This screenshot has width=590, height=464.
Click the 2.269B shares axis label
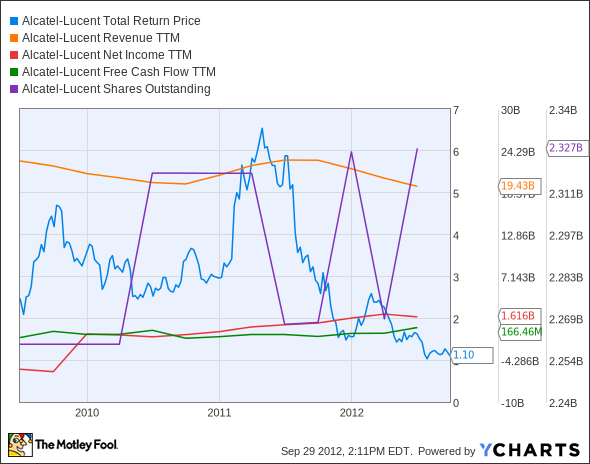pyautogui.click(x=566, y=319)
